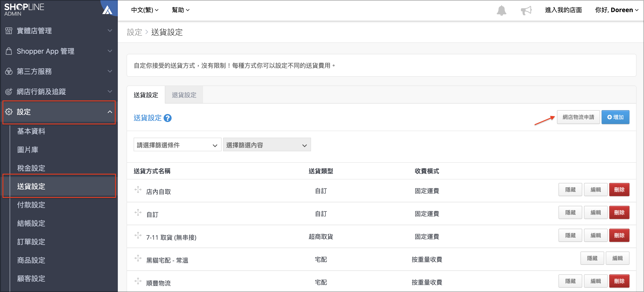
Task: Delete the 自訂 delivery method
Action: coord(619,212)
